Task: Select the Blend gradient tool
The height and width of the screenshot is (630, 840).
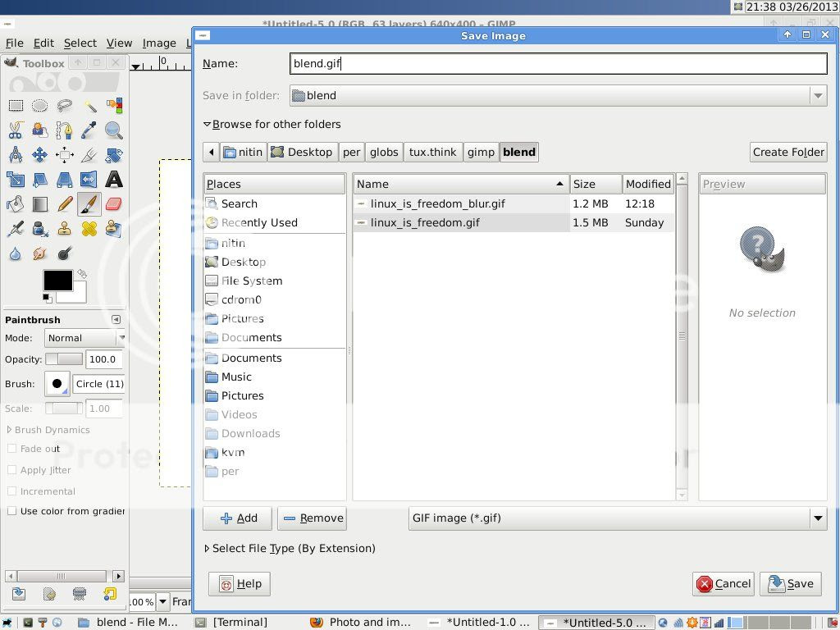Action: coord(39,204)
